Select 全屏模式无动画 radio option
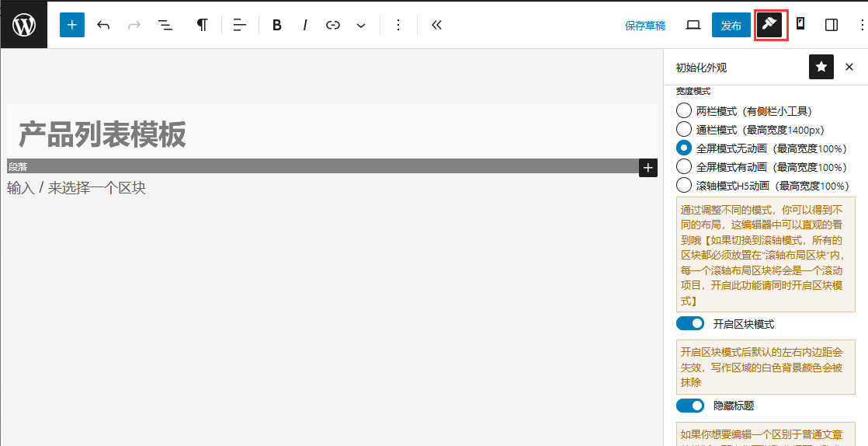Viewport: 868px width, 446px height. point(684,148)
